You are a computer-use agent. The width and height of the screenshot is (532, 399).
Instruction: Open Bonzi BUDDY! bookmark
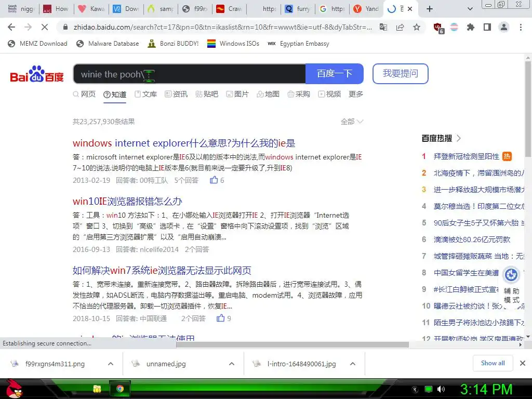click(173, 44)
